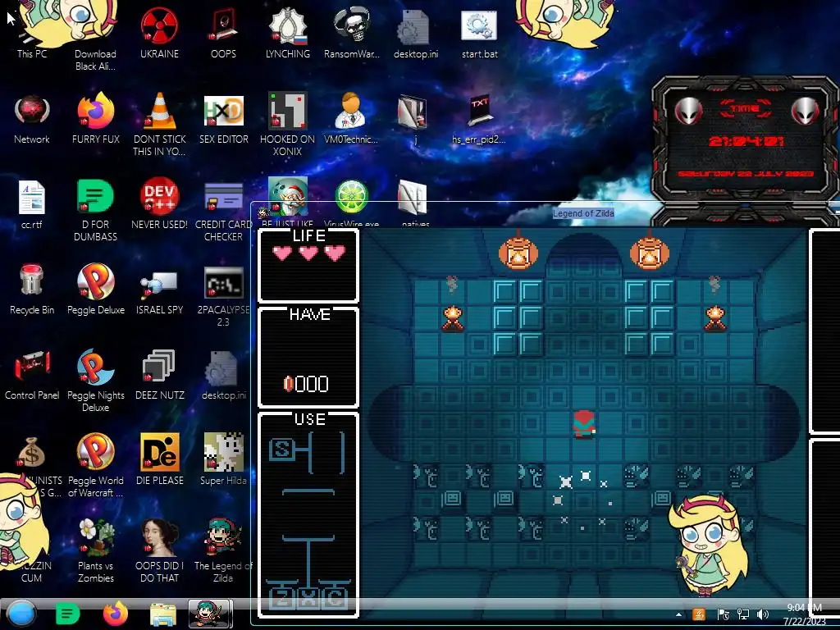Select the D FOR DUMBASS shortcut
The width and height of the screenshot is (840, 630).
tap(95, 210)
